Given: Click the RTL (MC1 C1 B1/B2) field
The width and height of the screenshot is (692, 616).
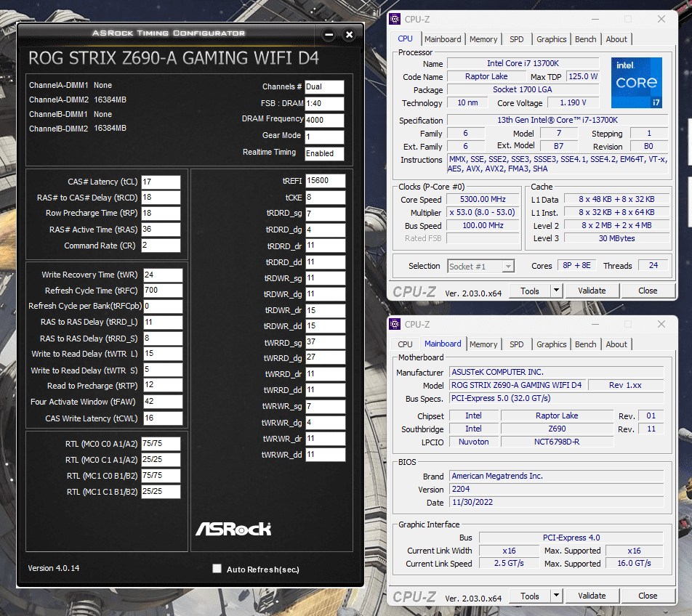Looking at the screenshot, I should pyautogui.click(x=161, y=491).
